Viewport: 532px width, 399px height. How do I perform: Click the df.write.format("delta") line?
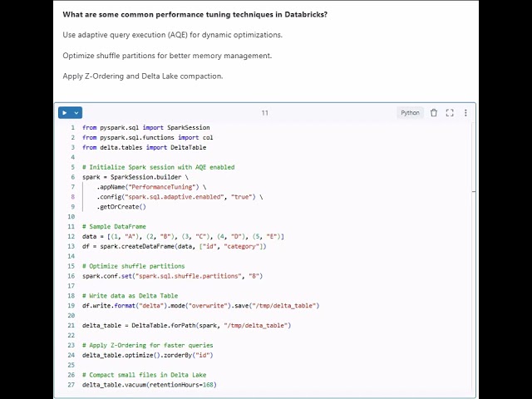(201, 306)
